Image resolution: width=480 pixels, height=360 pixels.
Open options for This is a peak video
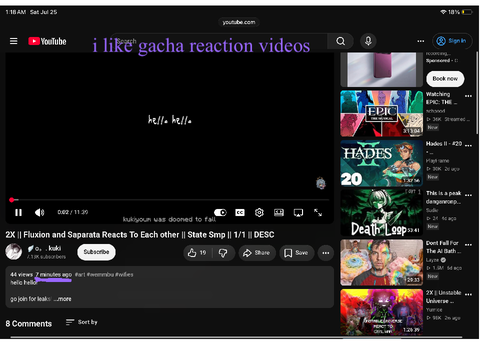coord(468,195)
